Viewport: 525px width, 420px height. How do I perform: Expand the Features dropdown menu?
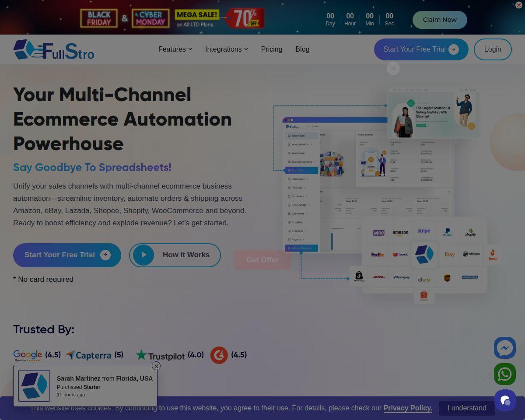pyautogui.click(x=175, y=49)
